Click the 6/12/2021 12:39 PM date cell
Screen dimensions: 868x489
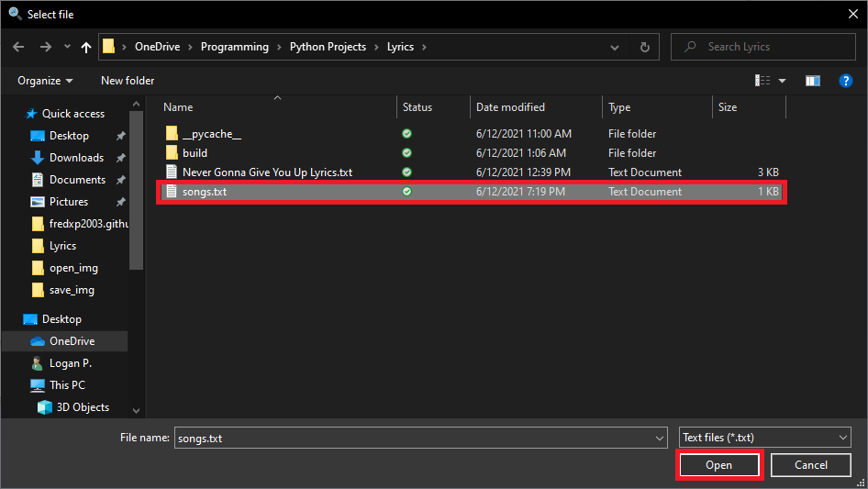pyautogui.click(x=523, y=172)
